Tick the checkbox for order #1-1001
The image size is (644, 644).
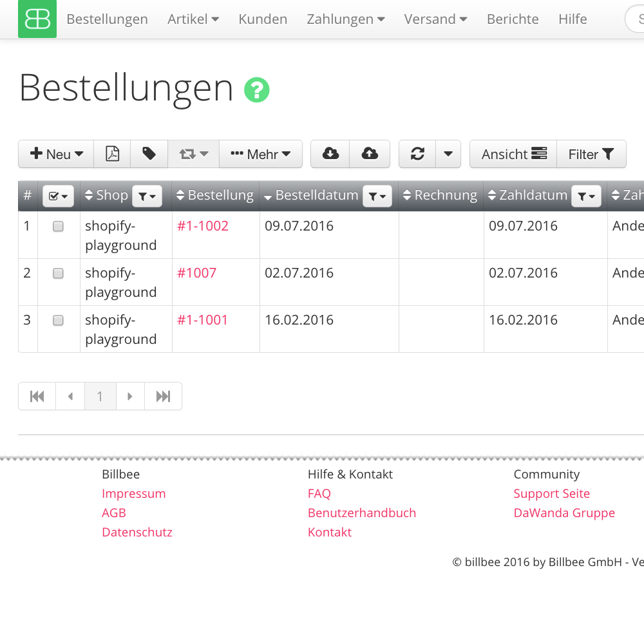[x=58, y=320]
